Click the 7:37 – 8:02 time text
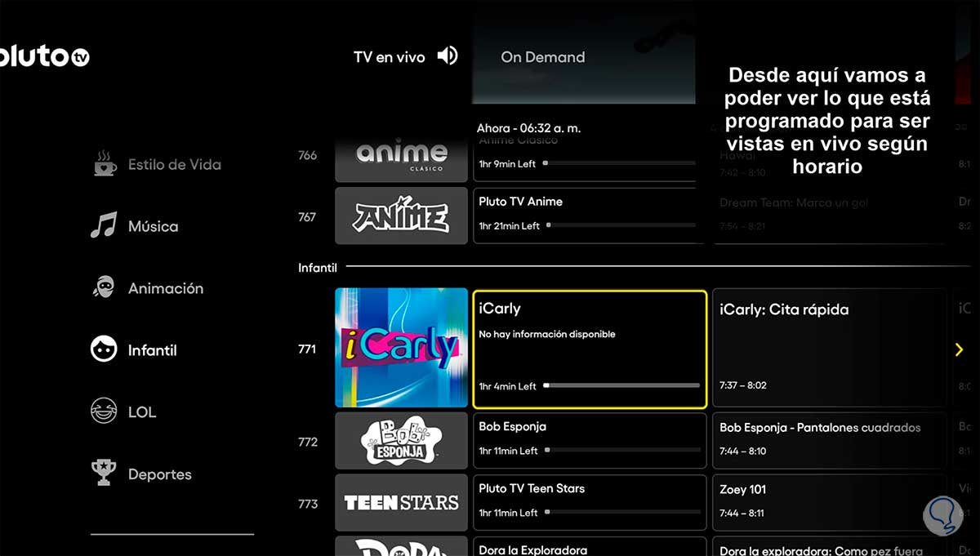 point(743,385)
